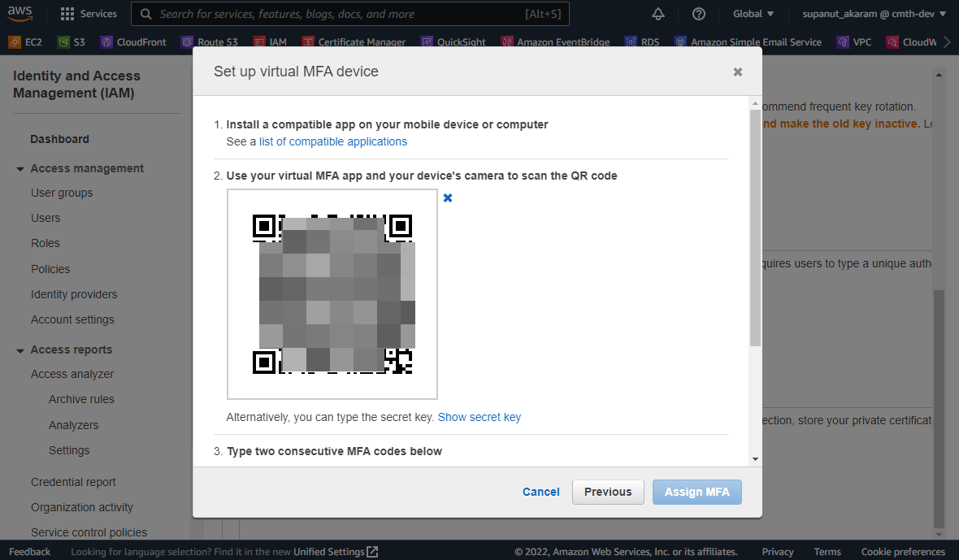Click the Assign MFA button
959x560 pixels.
[696, 492]
